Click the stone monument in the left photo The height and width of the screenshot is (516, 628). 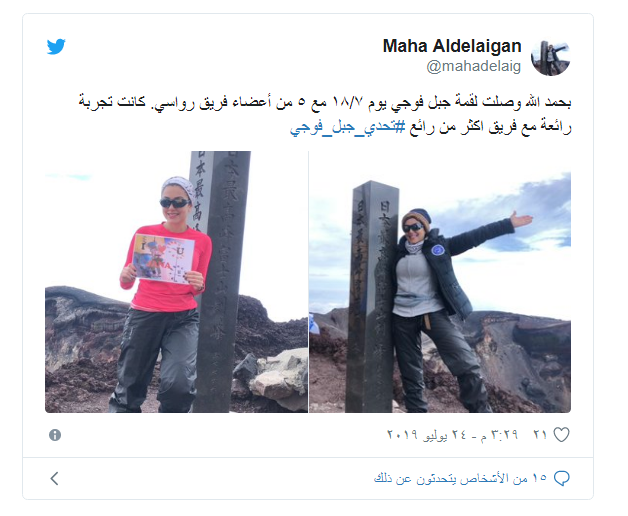pyautogui.click(x=220, y=282)
